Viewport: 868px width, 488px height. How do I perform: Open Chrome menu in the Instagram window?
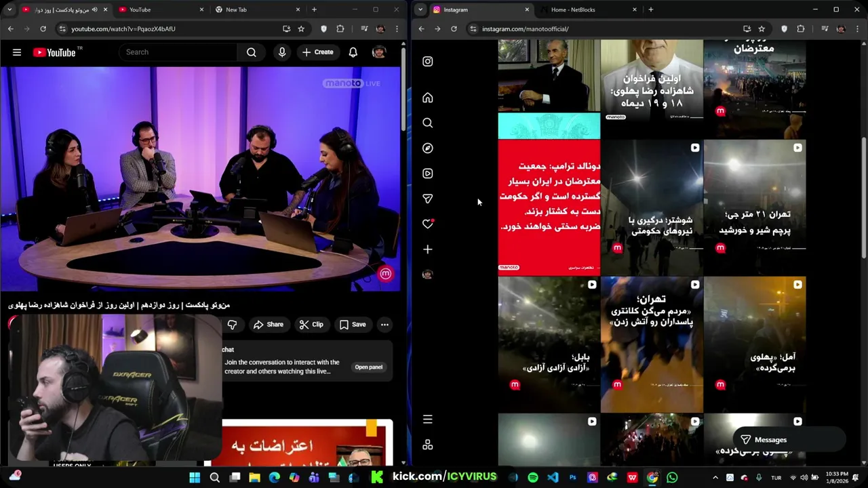pyautogui.click(x=858, y=28)
